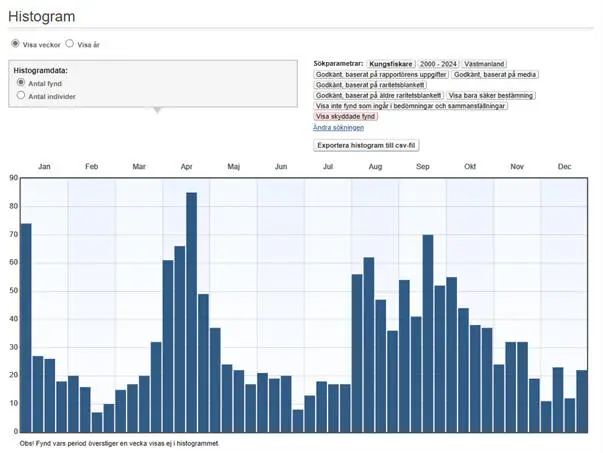Click the tallest bar in April

click(x=191, y=312)
